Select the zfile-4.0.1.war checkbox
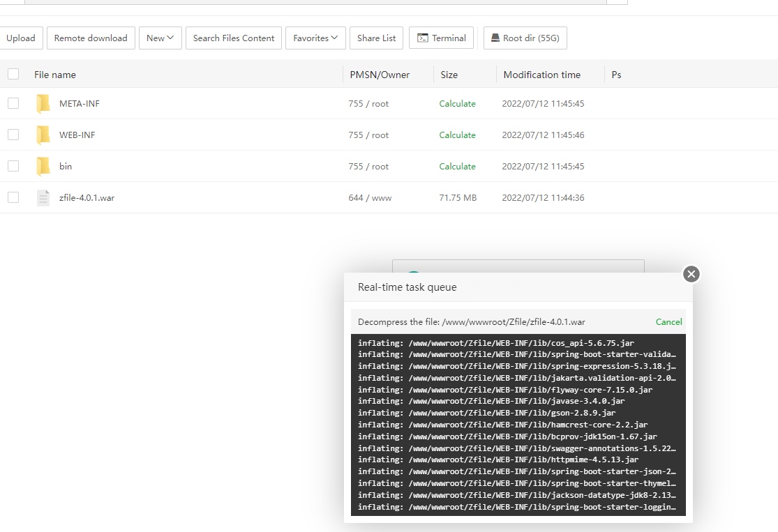Image resolution: width=778 pixels, height=532 pixels. pos(13,198)
